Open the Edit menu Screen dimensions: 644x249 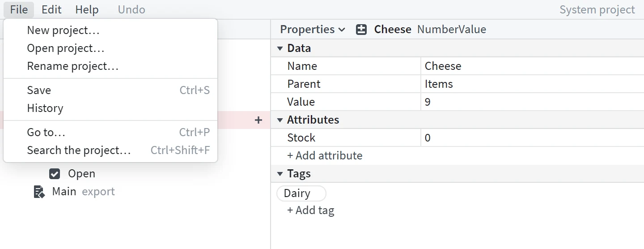(x=51, y=9)
